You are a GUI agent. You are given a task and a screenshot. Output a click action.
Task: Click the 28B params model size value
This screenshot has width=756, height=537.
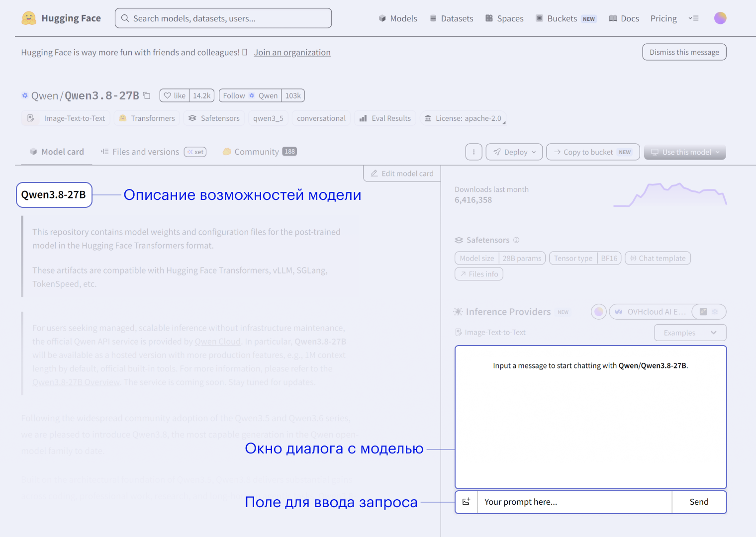[522, 259]
